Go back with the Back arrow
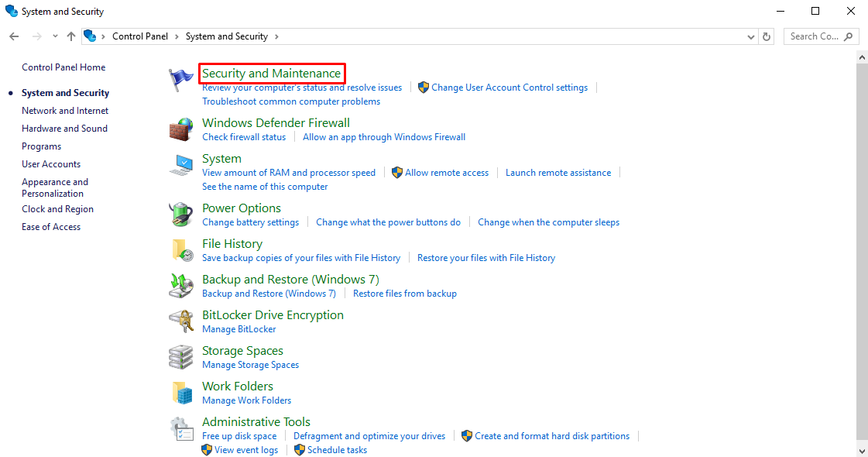Image resolution: width=868 pixels, height=457 pixels. tap(15, 36)
